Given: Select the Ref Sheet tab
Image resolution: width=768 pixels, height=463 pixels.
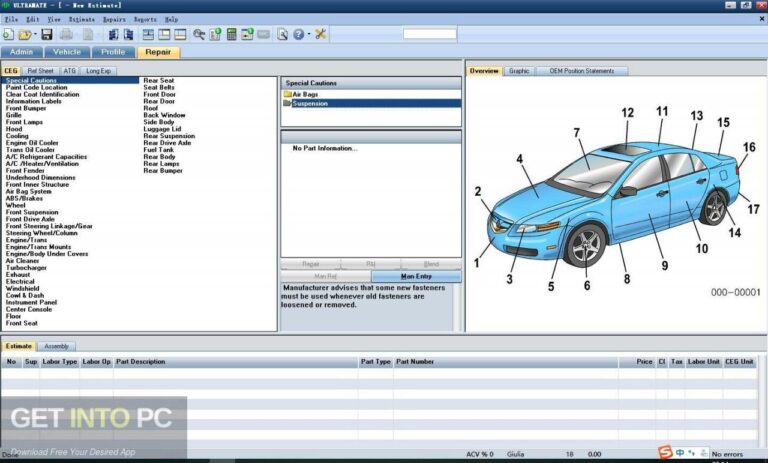Looking at the screenshot, I should click(40, 71).
